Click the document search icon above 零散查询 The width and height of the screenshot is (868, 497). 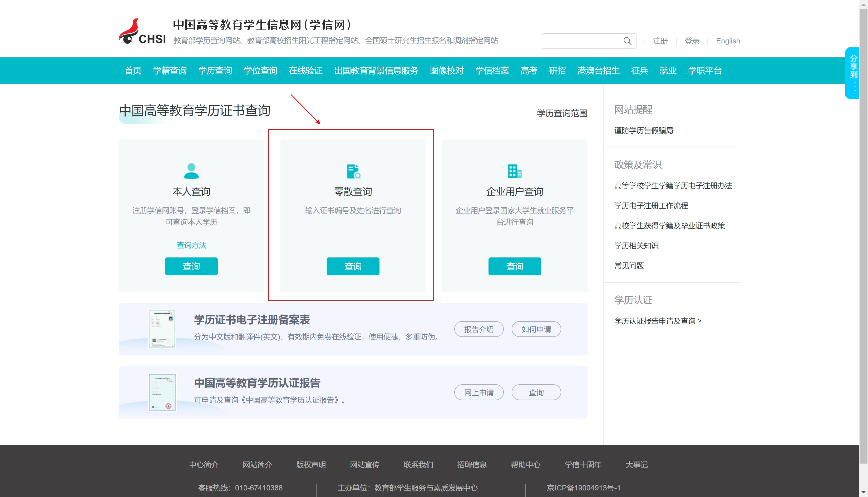click(353, 171)
